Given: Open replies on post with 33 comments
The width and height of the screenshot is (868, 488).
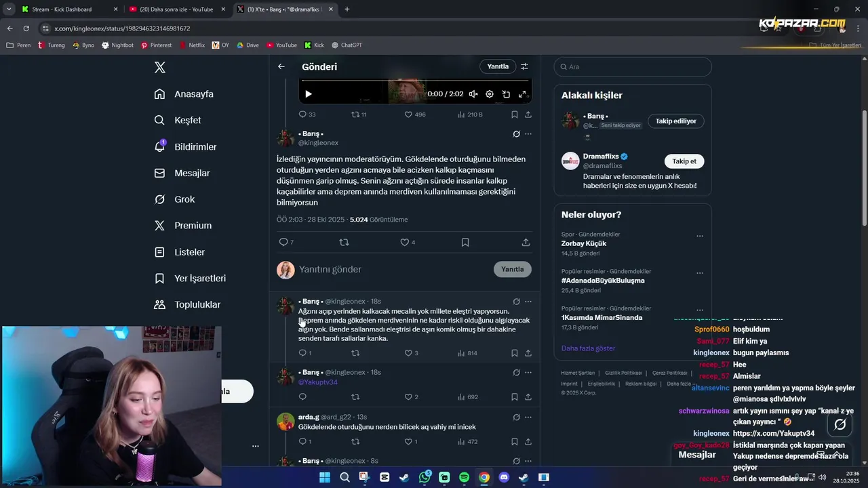Looking at the screenshot, I should click(x=307, y=115).
